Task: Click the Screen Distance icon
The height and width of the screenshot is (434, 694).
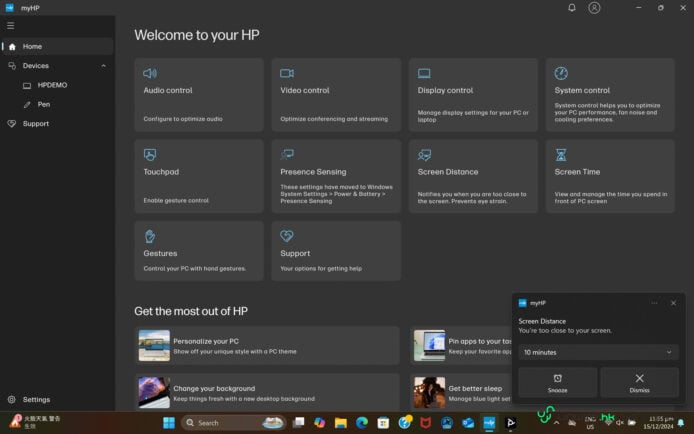Action: coord(424,155)
